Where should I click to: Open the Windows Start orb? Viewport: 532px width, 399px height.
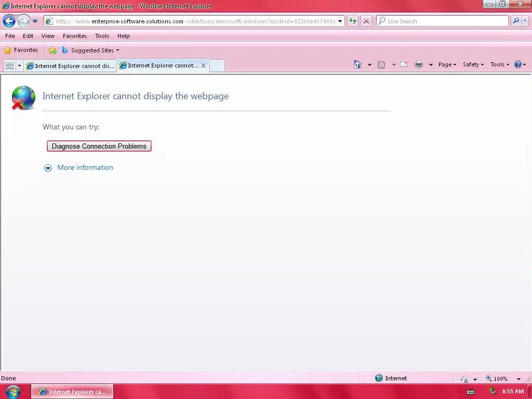[13, 392]
